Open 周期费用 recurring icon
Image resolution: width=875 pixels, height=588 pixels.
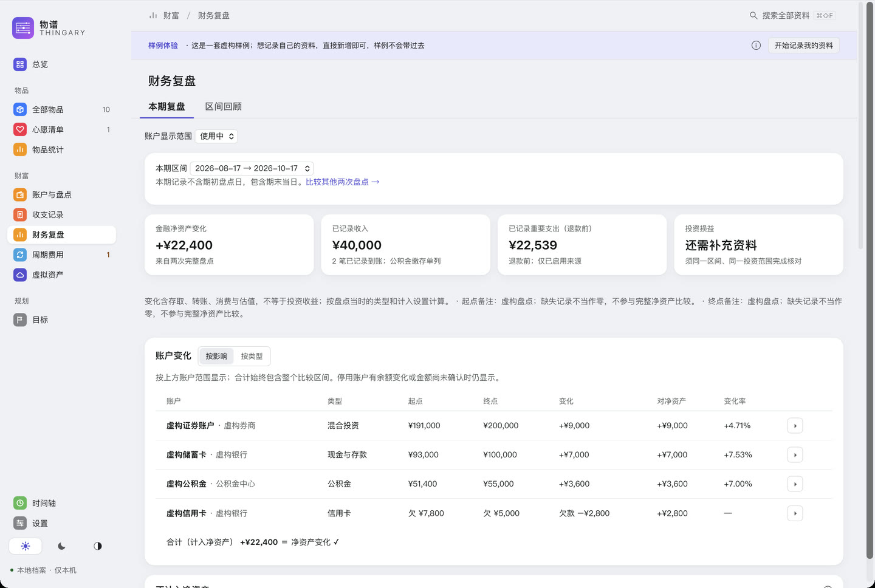click(20, 255)
